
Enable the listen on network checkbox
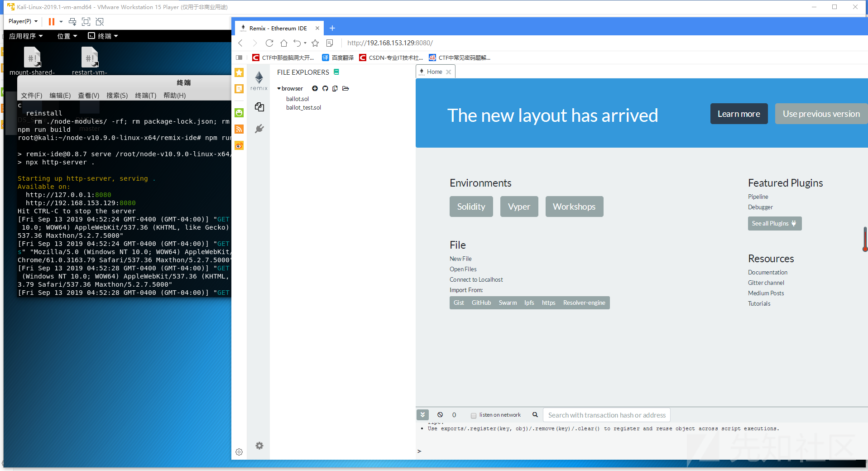pyautogui.click(x=474, y=415)
